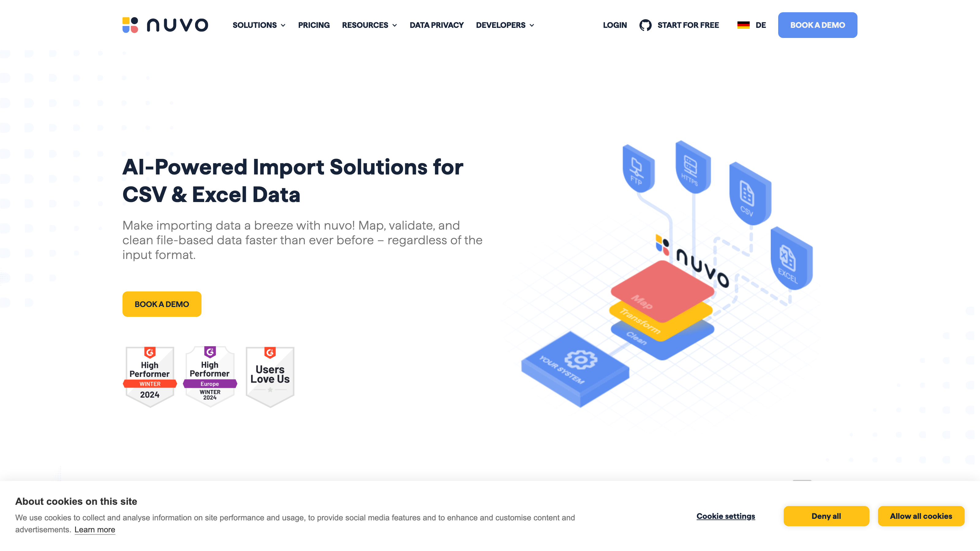Image resolution: width=980 pixels, height=551 pixels.
Task: Toggle the DE language selector
Action: [x=751, y=25]
